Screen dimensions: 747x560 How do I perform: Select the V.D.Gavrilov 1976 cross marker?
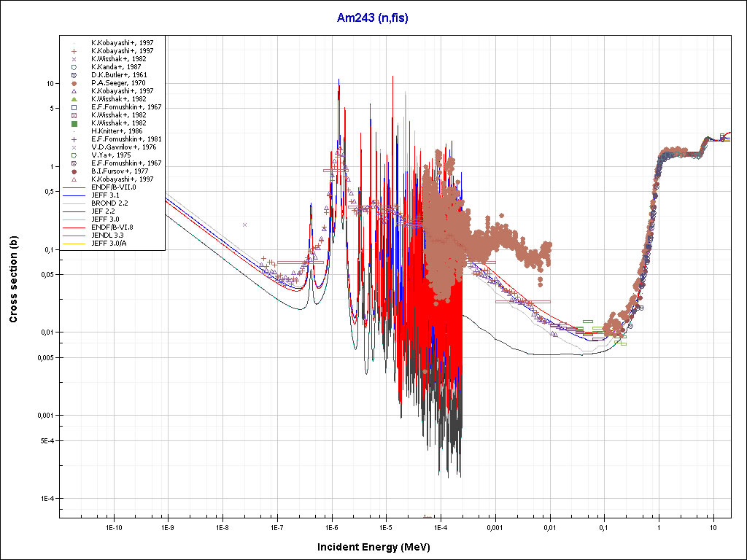[x=74, y=147]
